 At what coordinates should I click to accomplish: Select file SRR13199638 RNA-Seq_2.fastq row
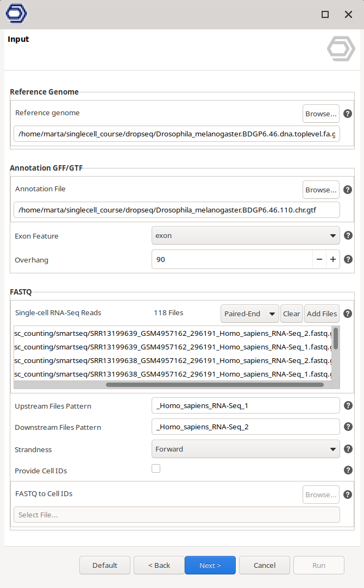[x=173, y=360]
